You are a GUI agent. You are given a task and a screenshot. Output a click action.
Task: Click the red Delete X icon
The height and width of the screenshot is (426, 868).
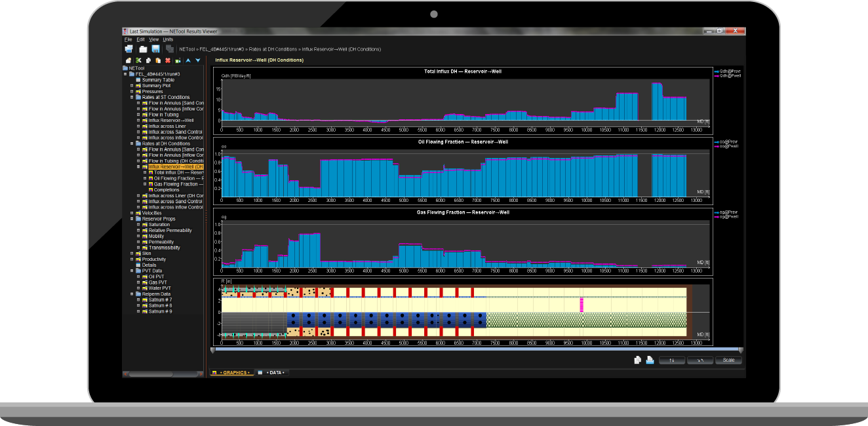coord(168,60)
